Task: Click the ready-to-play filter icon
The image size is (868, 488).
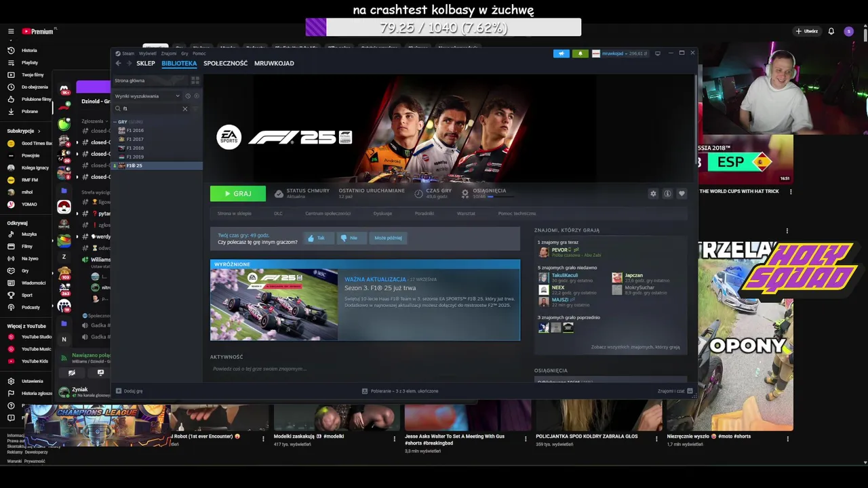Action: click(x=197, y=96)
